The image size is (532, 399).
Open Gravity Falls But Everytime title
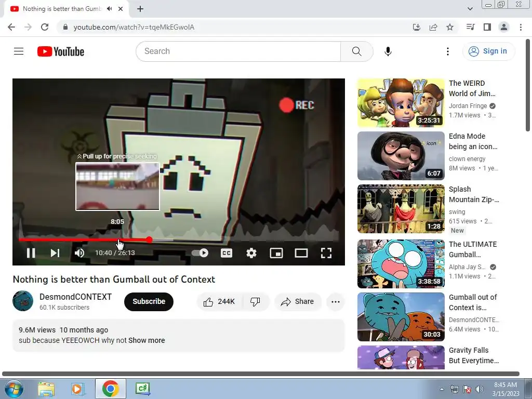point(473,355)
